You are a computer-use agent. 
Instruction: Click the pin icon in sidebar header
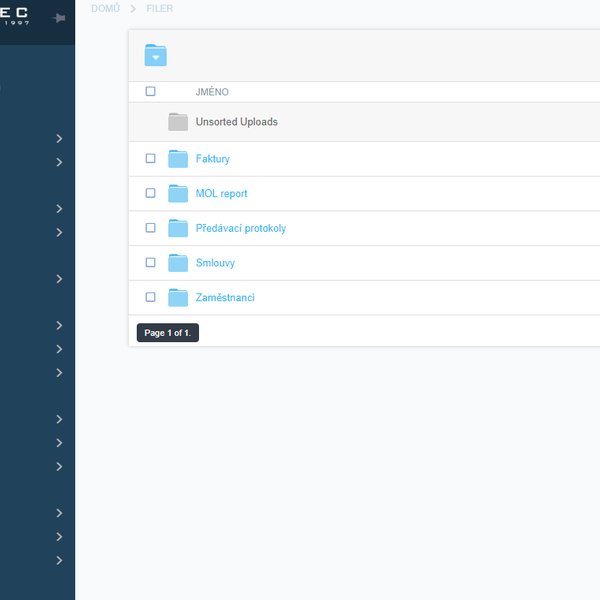coord(60,18)
